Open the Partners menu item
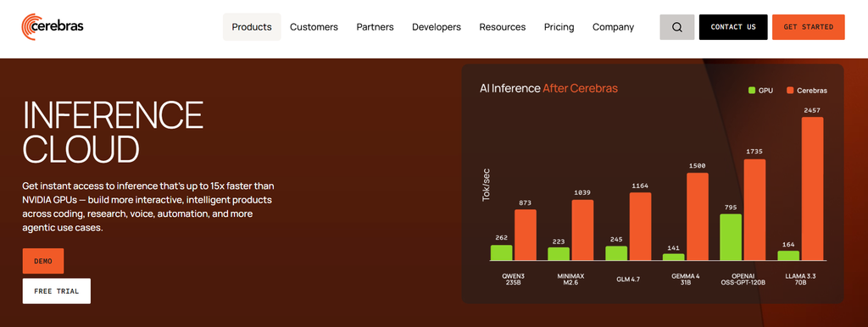Screen dimensions: 868x327 [x=375, y=27]
